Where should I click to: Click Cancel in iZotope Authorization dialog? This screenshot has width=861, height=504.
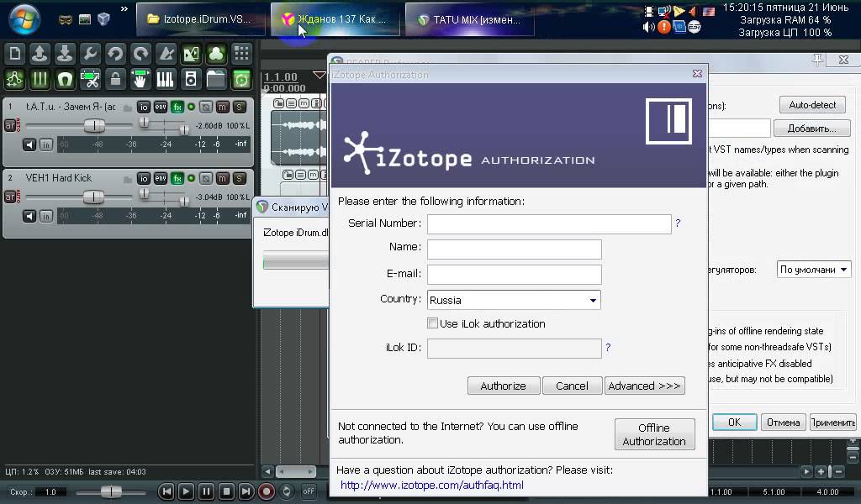572,386
